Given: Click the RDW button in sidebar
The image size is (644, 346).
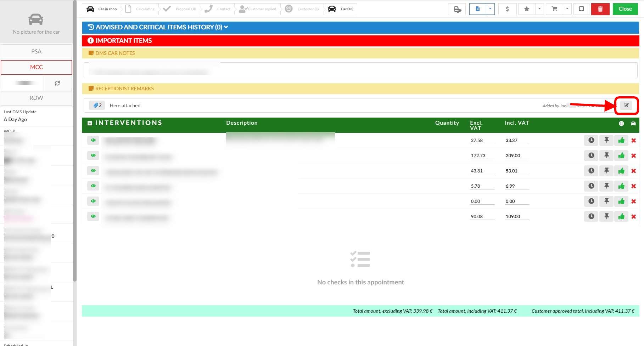Looking at the screenshot, I should coord(36,98).
